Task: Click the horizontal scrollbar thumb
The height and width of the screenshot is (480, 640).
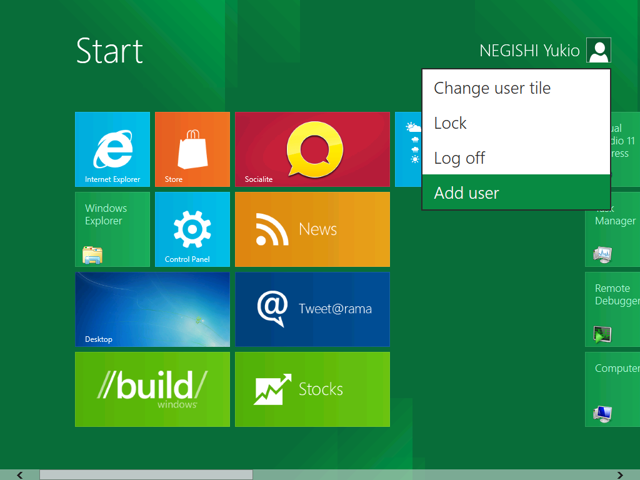Action: pyautogui.click(x=146, y=475)
